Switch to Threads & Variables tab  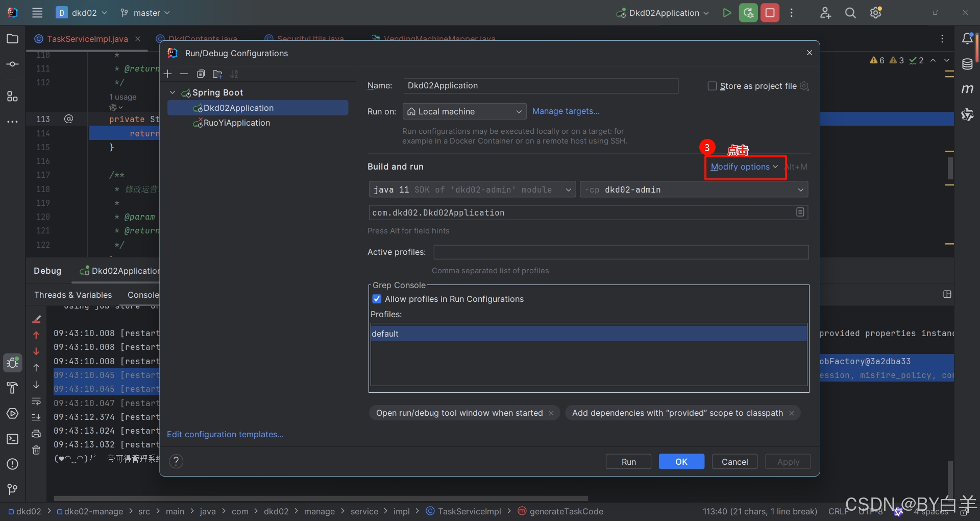pyautogui.click(x=73, y=295)
